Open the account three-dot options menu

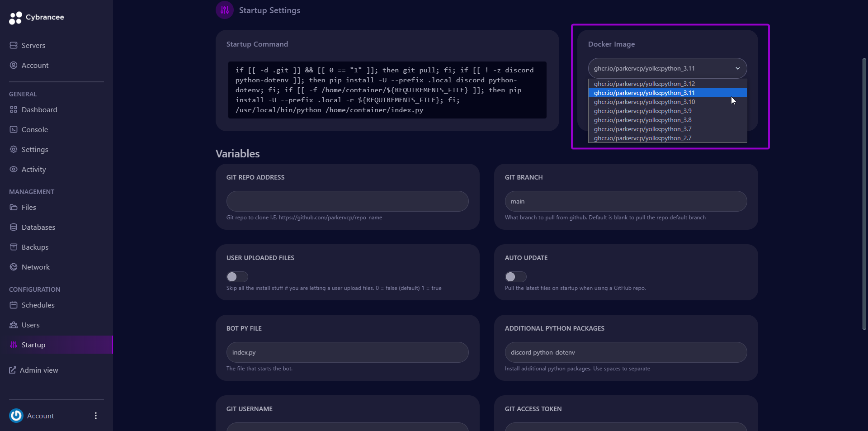95,416
